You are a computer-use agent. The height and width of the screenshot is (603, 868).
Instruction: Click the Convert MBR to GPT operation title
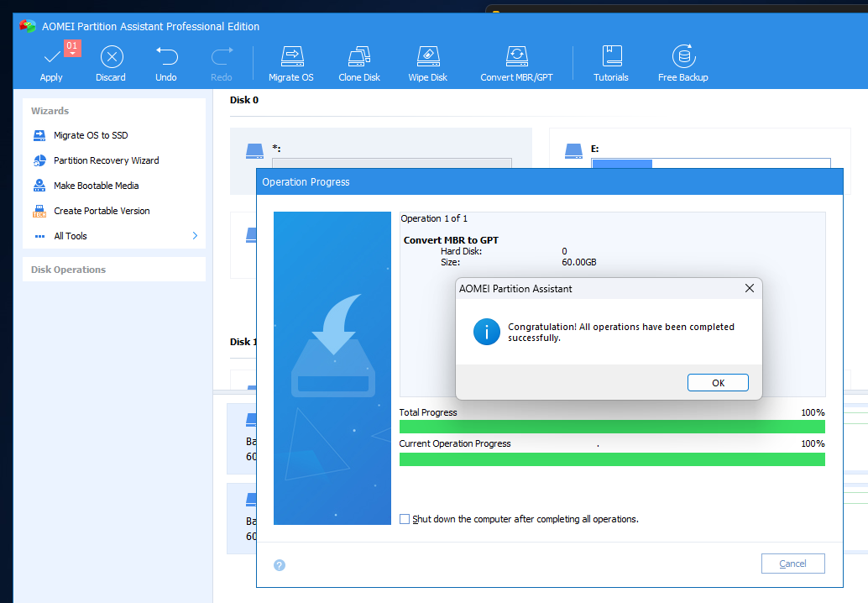pos(451,240)
